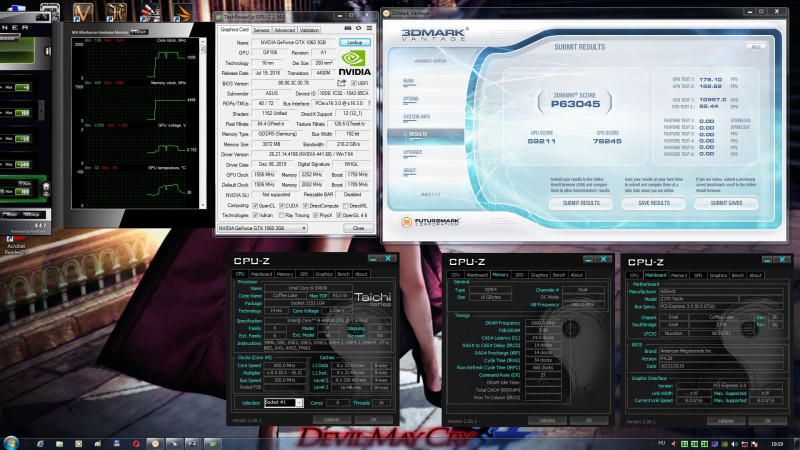The image size is (800, 450).
Task: Open the Windows Start orb
Action: coord(11,443)
